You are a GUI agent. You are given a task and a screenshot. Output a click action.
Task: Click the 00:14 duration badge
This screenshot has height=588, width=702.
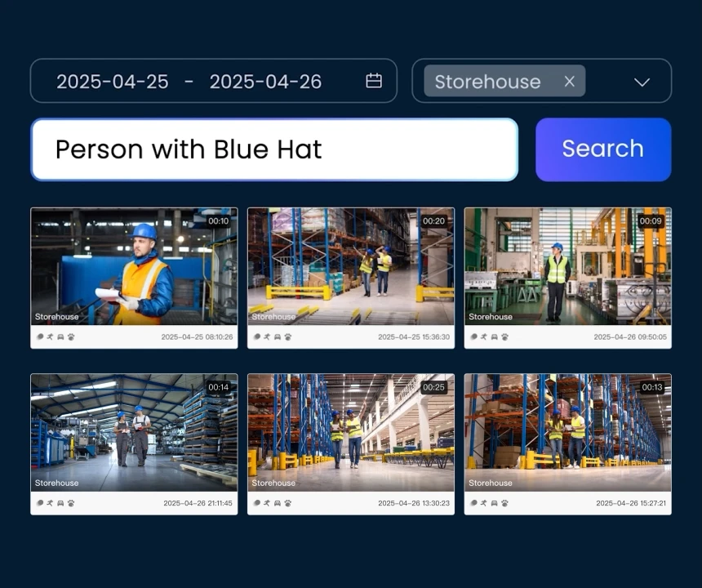click(x=219, y=387)
